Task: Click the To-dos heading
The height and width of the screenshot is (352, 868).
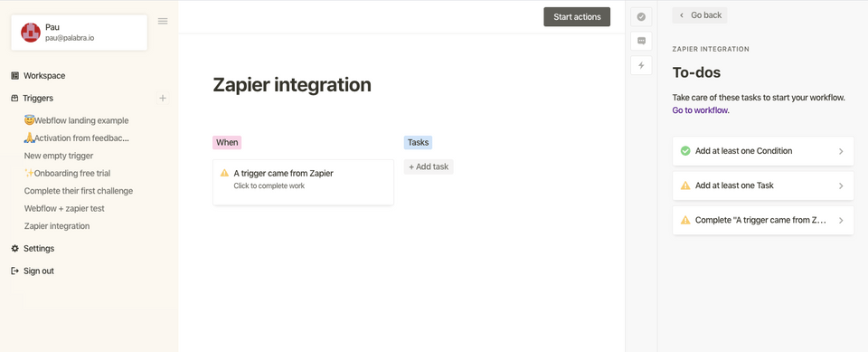Action: [696, 72]
